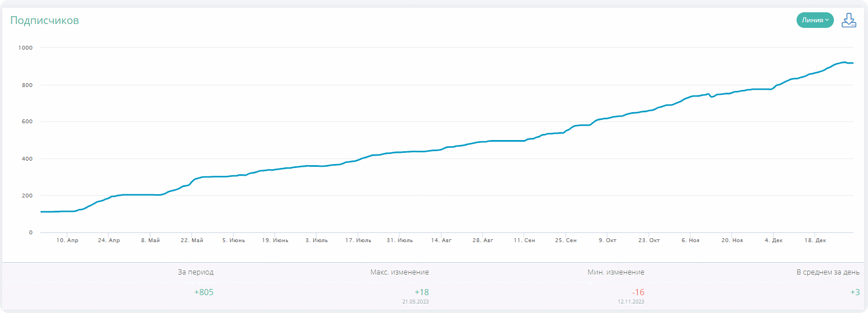The width and height of the screenshot is (868, 313).
Task: Select the +805 За период value
Action: click(204, 292)
